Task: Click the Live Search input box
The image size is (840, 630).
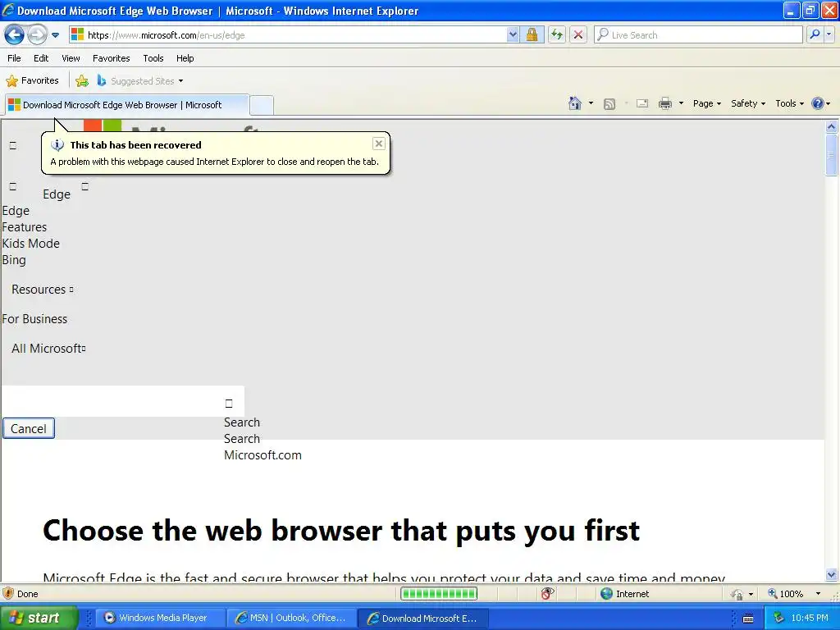Action: pos(699,34)
